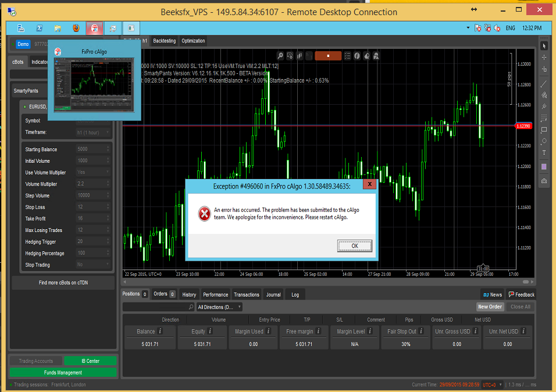Open the Performance tab

pos(216,295)
